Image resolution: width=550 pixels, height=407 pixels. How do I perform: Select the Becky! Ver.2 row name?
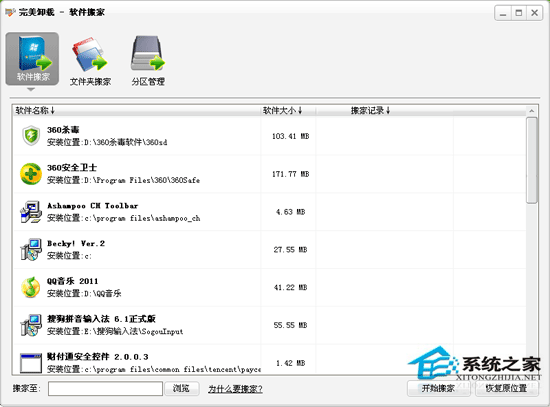coord(76,243)
